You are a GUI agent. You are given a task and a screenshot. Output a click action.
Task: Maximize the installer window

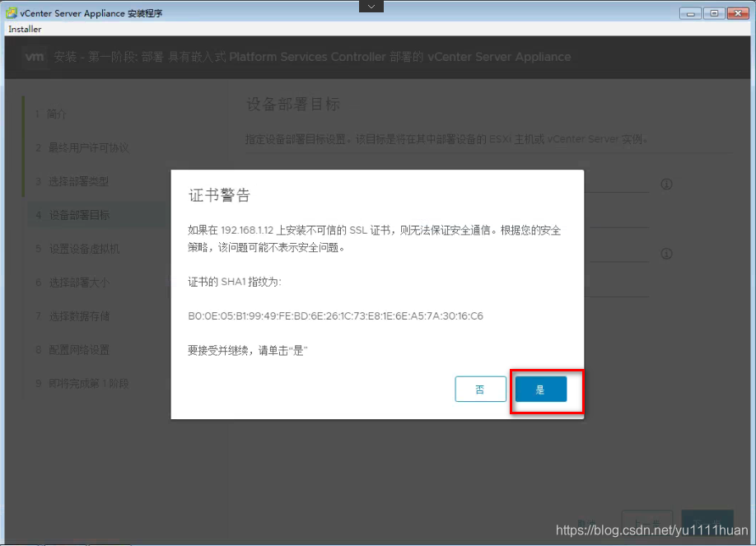tap(714, 13)
